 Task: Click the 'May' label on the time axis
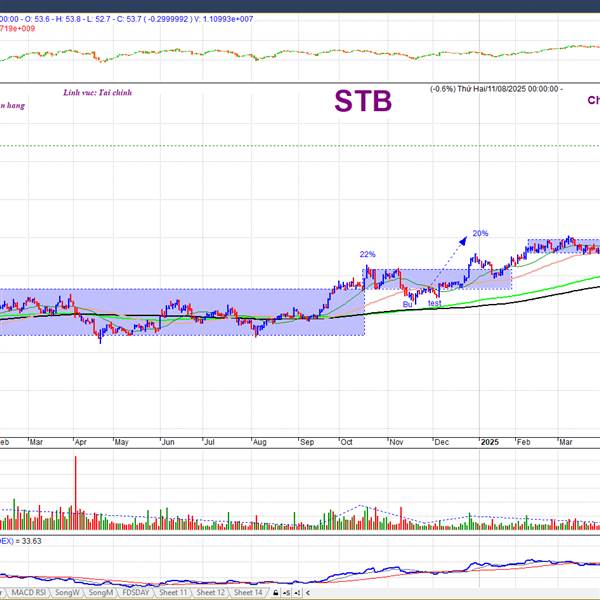coord(121,442)
